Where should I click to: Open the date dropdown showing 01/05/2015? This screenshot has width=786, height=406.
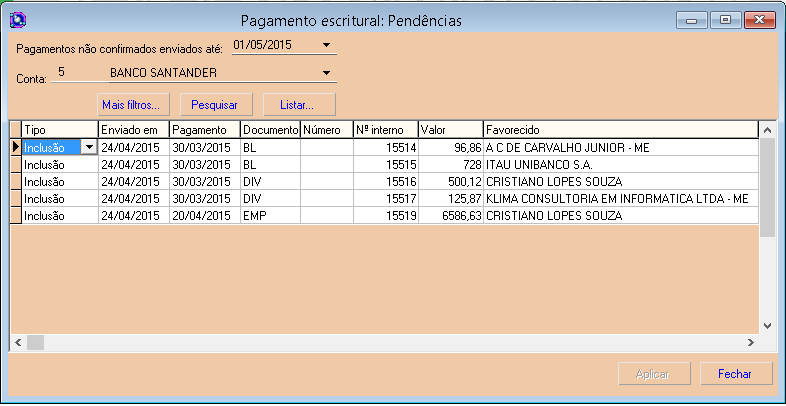pos(326,45)
